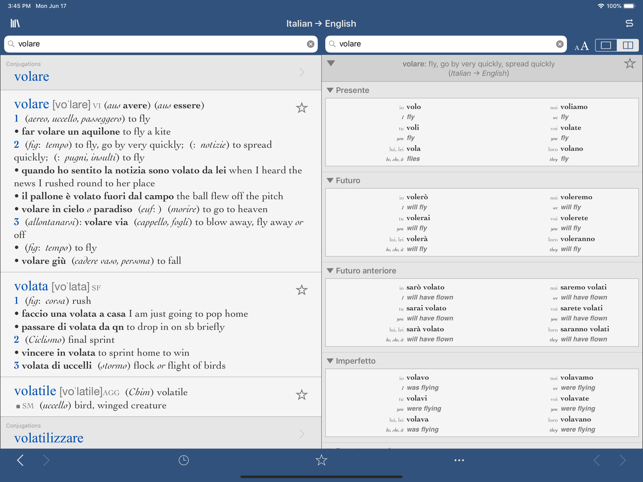Open favorites star in bottom toolbar

click(x=321, y=460)
